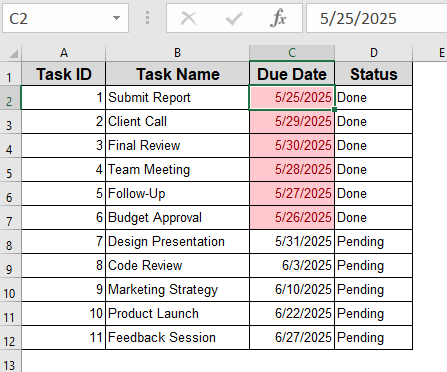Click the Cancel X icon in formula bar
Viewport: 447px width, 372px height.
pos(188,18)
